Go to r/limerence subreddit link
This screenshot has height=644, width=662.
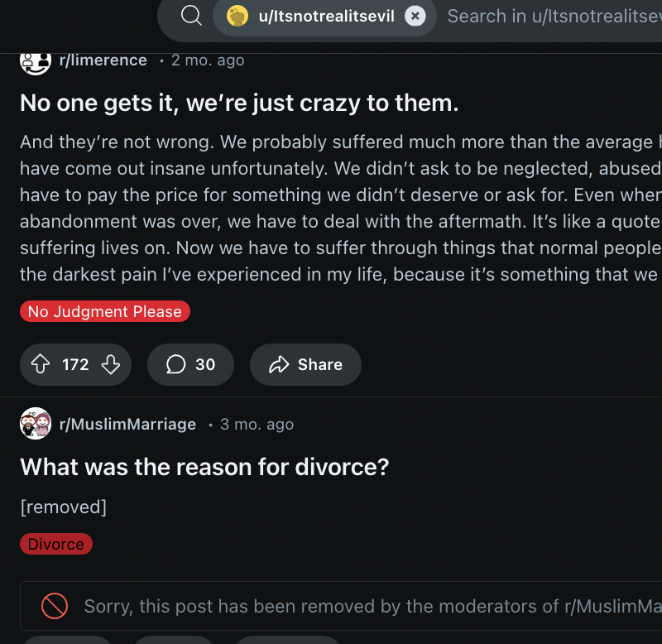[103, 60]
